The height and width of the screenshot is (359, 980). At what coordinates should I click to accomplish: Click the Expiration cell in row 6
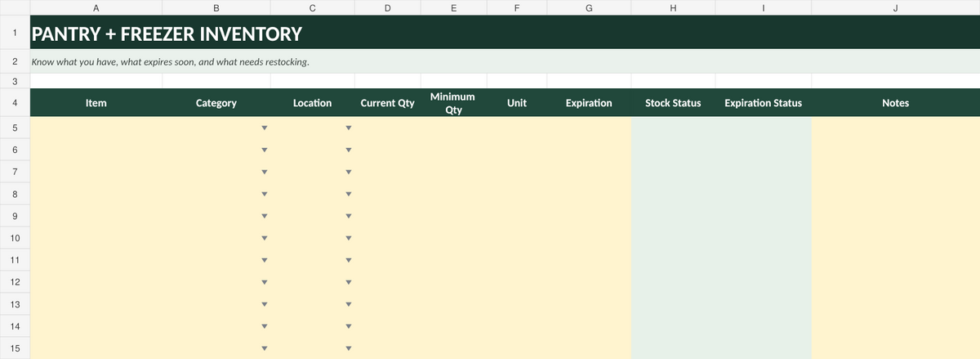click(589, 150)
